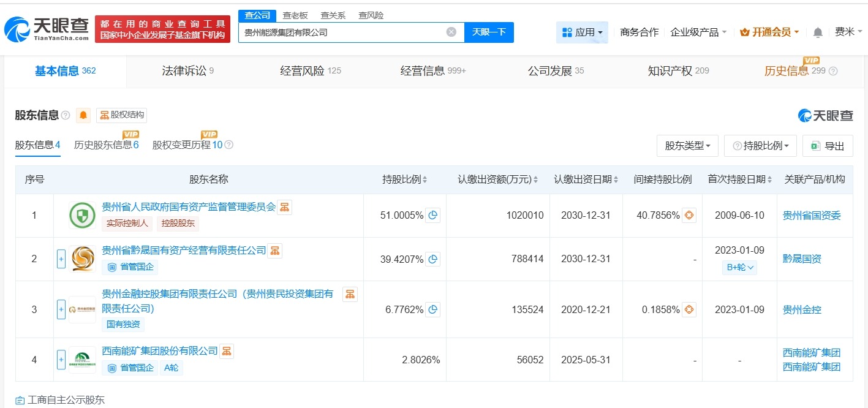Viewport: 868px width, 408px height.
Task: Click the bell icon beside 股东信息 heading
Action: [83, 115]
